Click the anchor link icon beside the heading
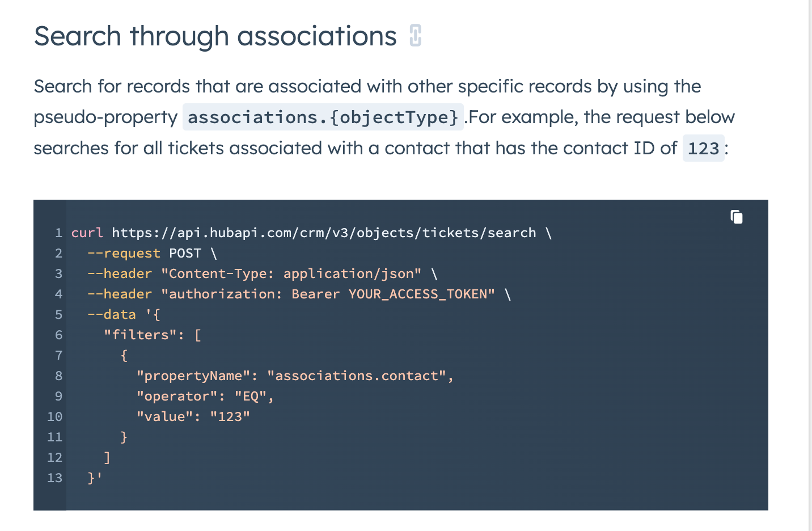The height and width of the screenshot is (531, 812). [x=415, y=36]
